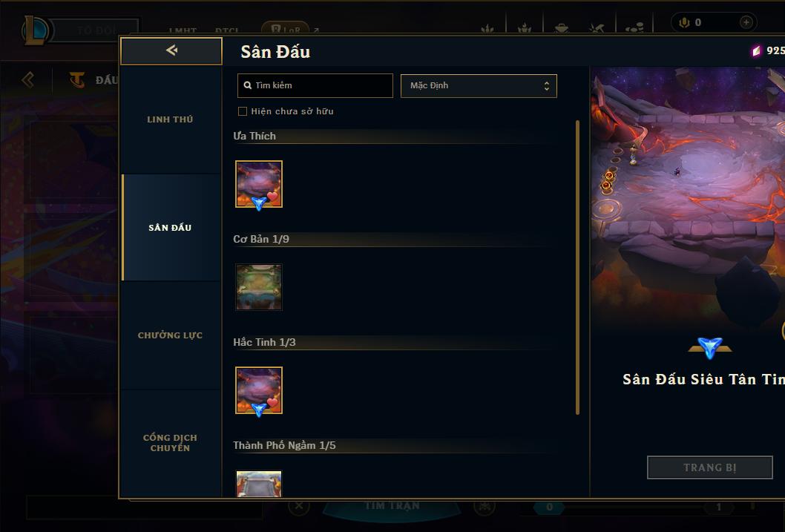
Task: Click the TRANG BỊ button
Action: point(710,467)
